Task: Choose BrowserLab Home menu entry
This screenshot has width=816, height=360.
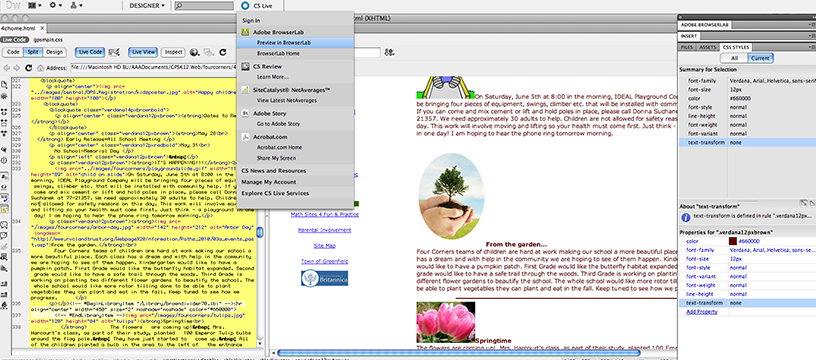Action: [278, 53]
